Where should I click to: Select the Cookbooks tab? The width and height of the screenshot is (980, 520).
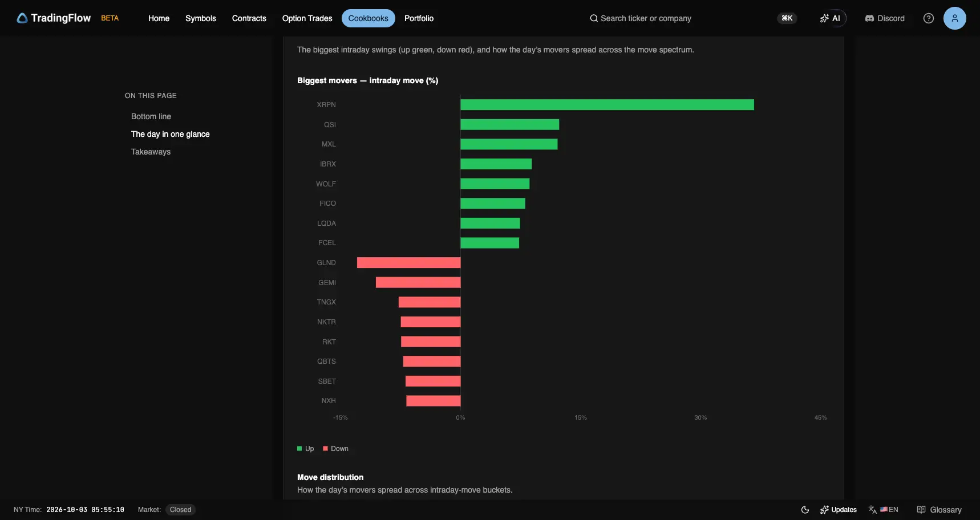[368, 18]
